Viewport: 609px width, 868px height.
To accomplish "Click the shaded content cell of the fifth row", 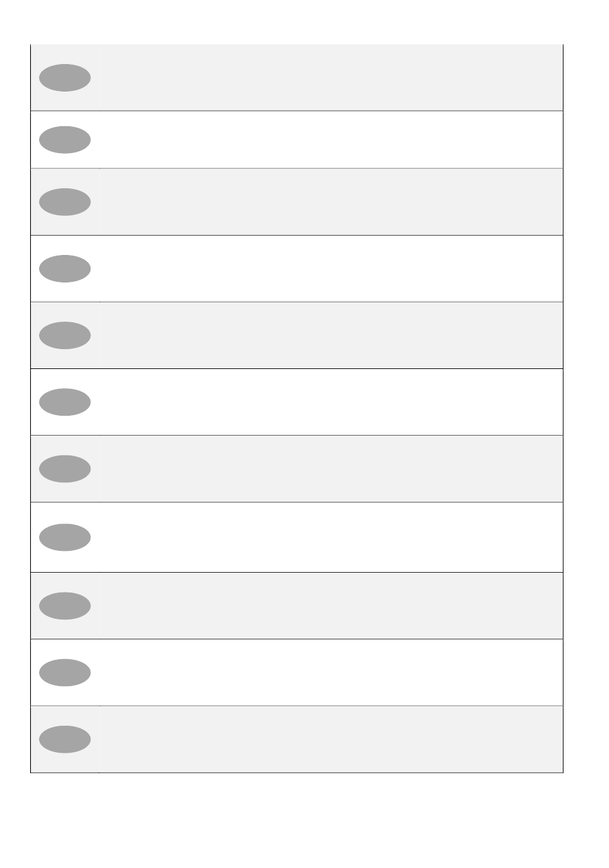I will tap(331, 335).
